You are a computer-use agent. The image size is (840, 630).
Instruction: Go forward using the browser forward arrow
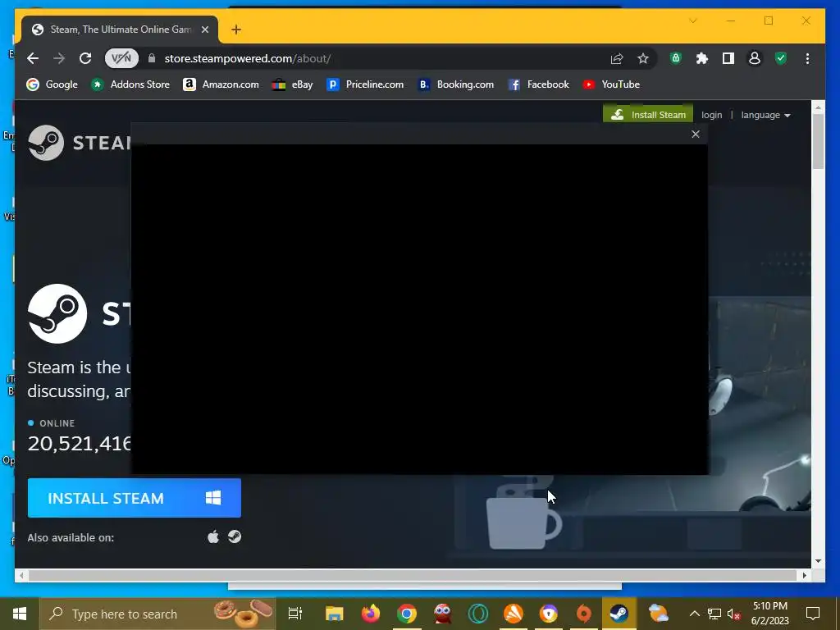[x=59, y=58]
